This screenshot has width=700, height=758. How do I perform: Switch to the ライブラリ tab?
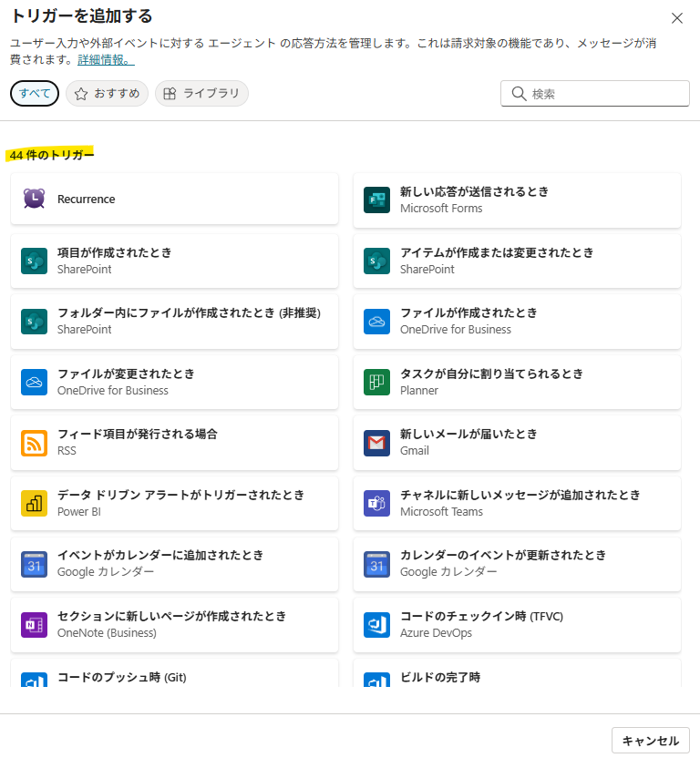[x=201, y=93]
